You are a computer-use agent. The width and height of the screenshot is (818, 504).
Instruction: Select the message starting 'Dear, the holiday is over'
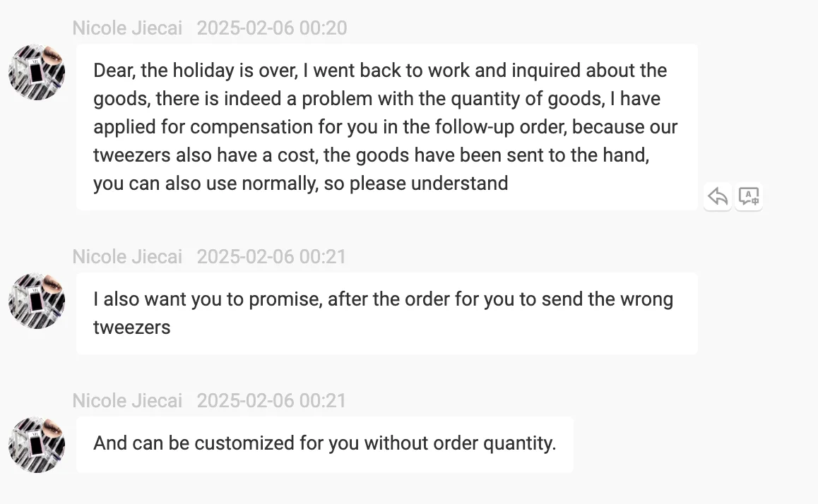(x=386, y=127)
